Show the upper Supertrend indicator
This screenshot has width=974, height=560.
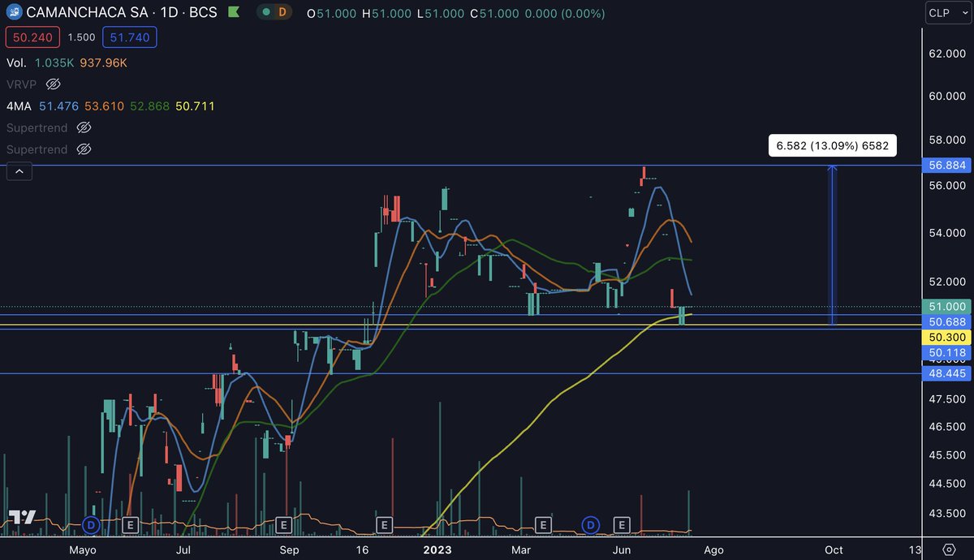[x=84, y=127]
